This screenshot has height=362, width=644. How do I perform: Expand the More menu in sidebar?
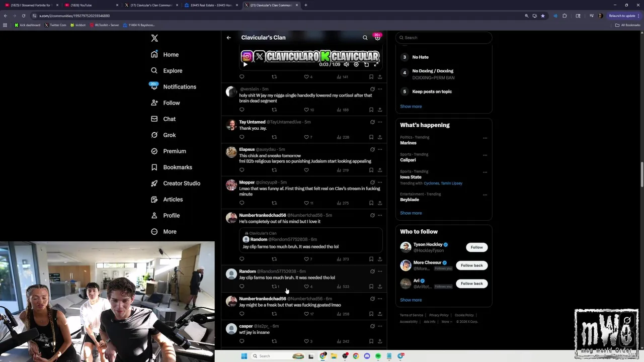pyautogui.click(x=164, y=232)
